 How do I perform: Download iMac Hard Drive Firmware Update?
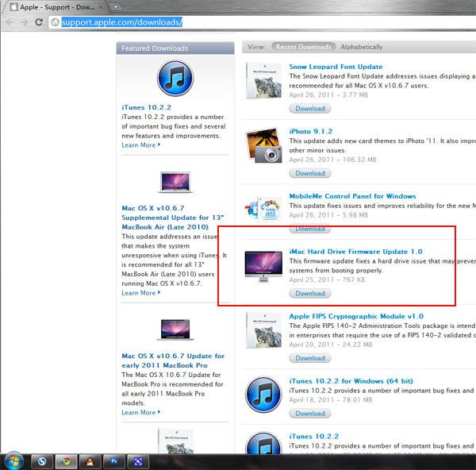(310, 293)
